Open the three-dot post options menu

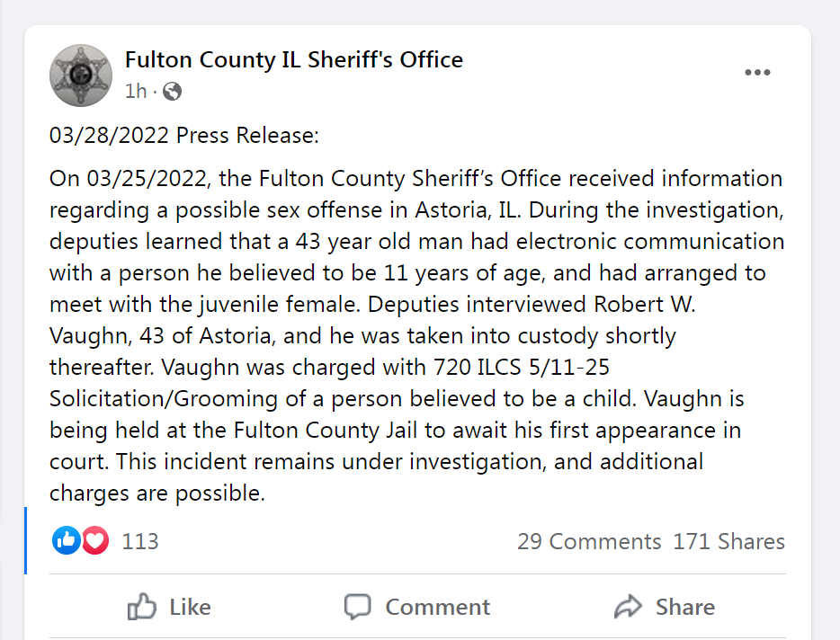tap(757, 72)
